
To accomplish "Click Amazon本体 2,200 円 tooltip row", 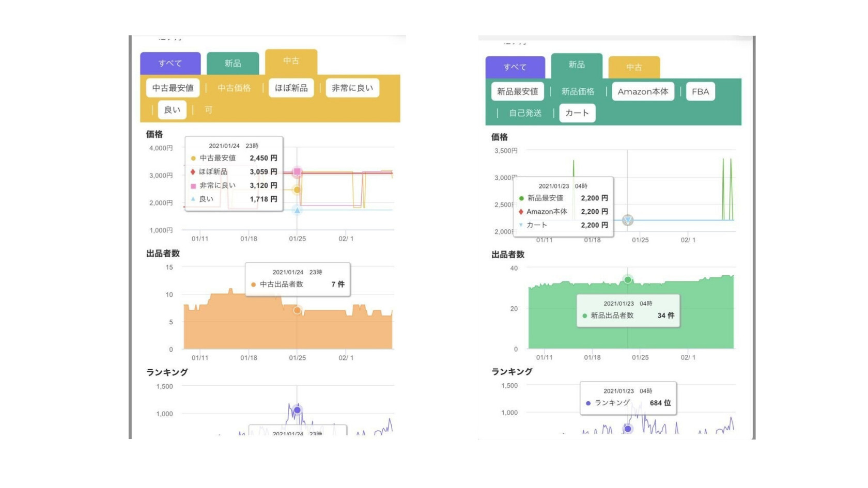I will tap(564, 211).
